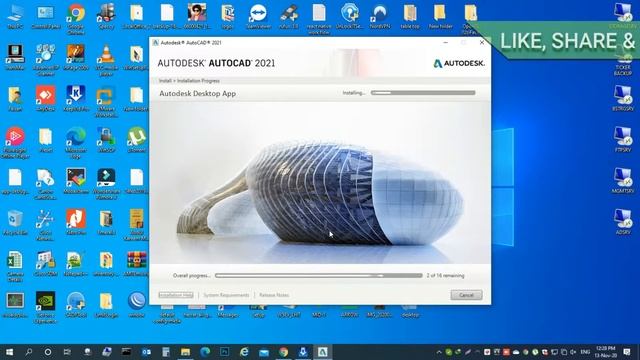The height and width of the screenshot is (360, 640).
Task: Open the NordVPN desktop shortcut
Action: (x=380, y=16)
